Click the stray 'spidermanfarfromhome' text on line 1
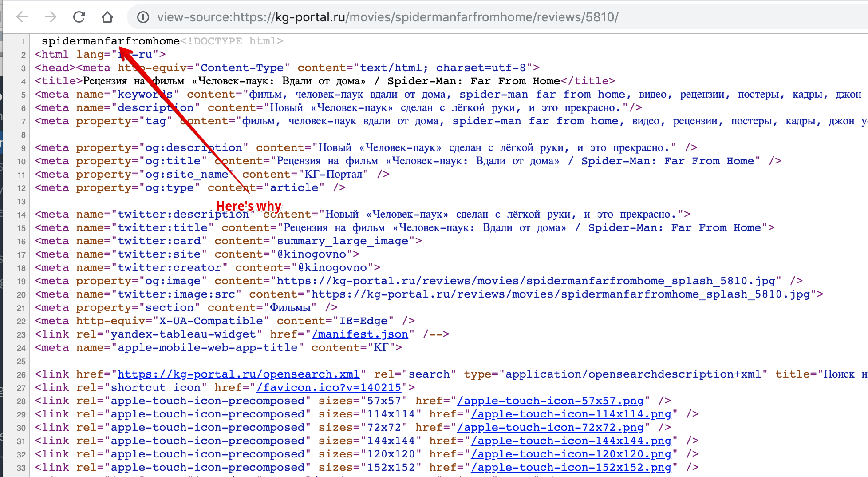 [111, 41]
